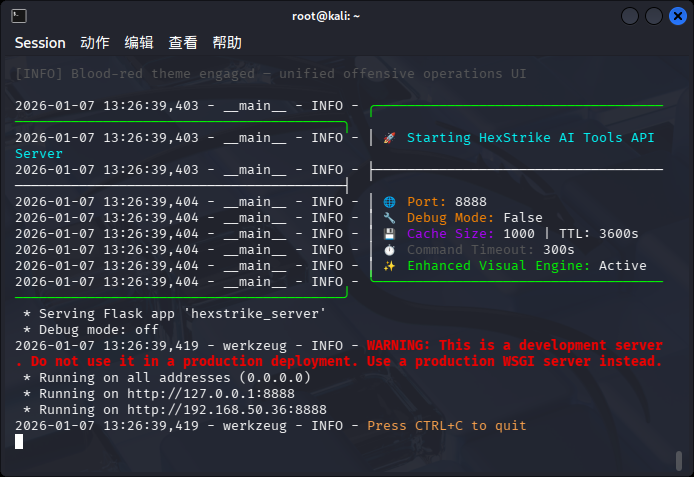Viewport: 694px width, 477px height.
Task: Click the cyan 'Server' word
Action: [x=39, y=154]
